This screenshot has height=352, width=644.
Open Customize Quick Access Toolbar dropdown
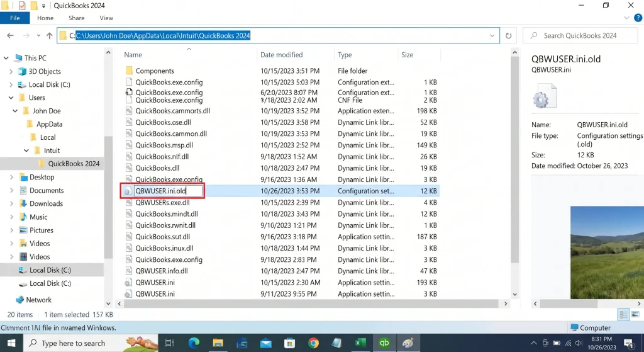click(43, 6)
